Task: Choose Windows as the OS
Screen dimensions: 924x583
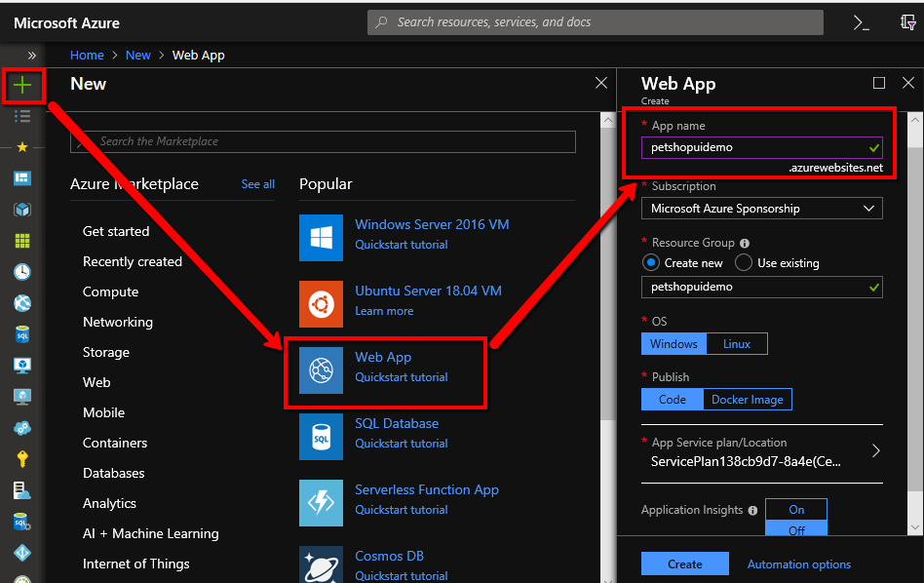Action: (x=674, y=344)
